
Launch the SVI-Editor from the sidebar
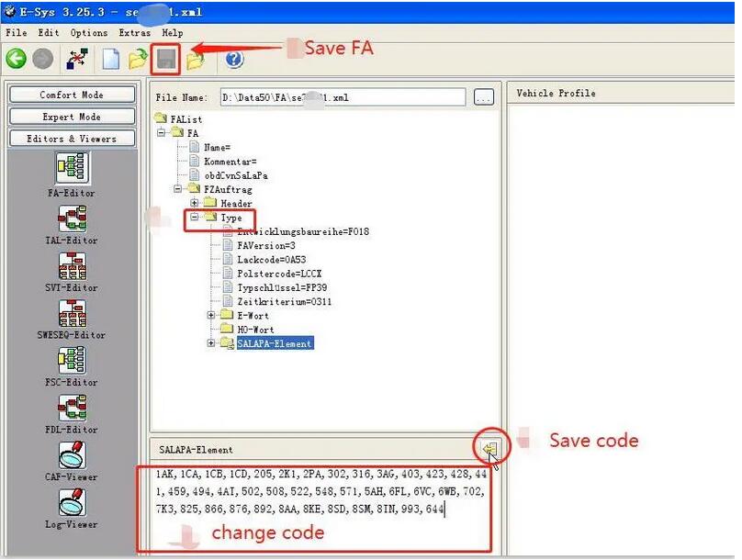72,266
